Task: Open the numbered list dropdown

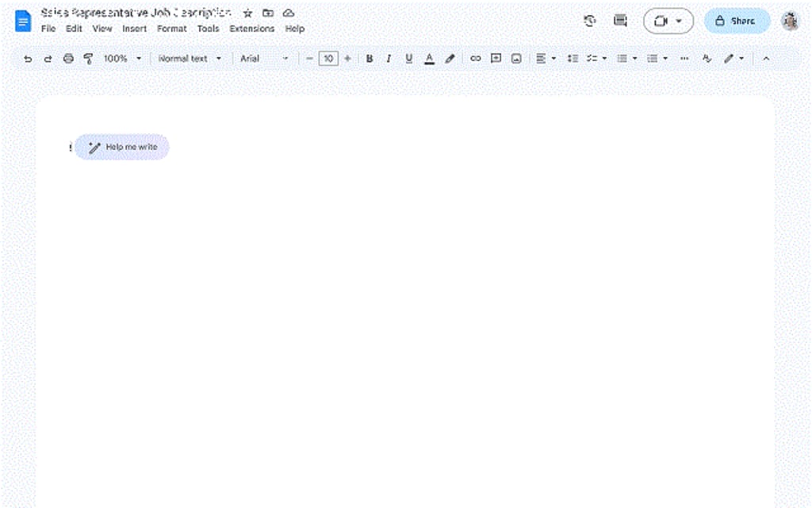Action: 657,59
